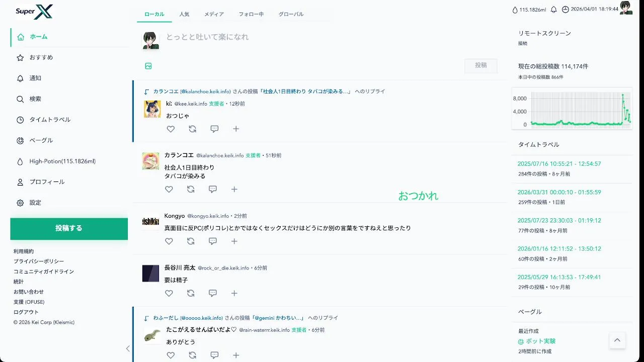Click the High-Potion droplet icon in header
The width and height of the screenshot is (644, 362).
(515, 10)
